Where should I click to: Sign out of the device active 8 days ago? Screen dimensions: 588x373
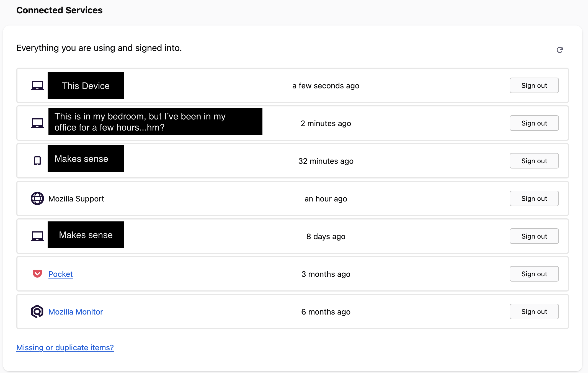click(534, 236)
